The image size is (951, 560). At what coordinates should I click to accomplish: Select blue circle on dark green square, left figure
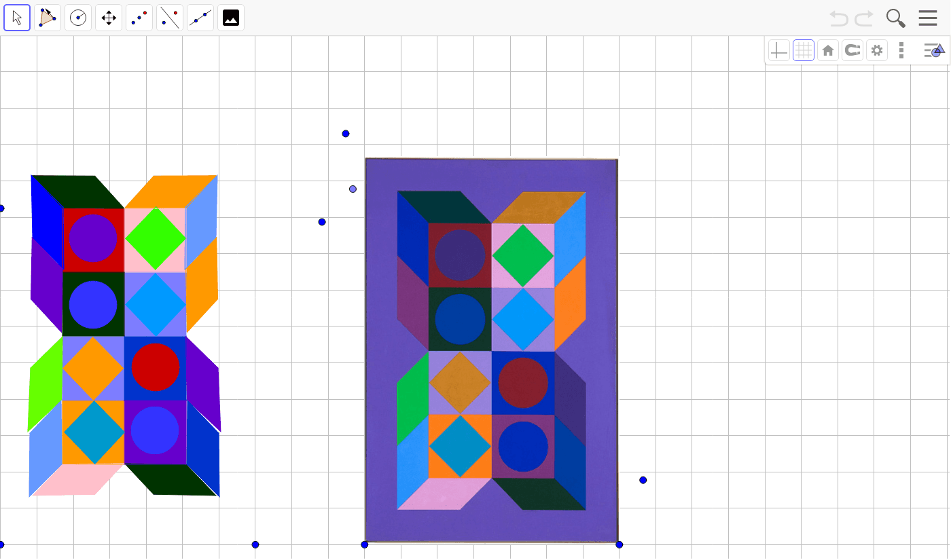(x=93, y=304)
